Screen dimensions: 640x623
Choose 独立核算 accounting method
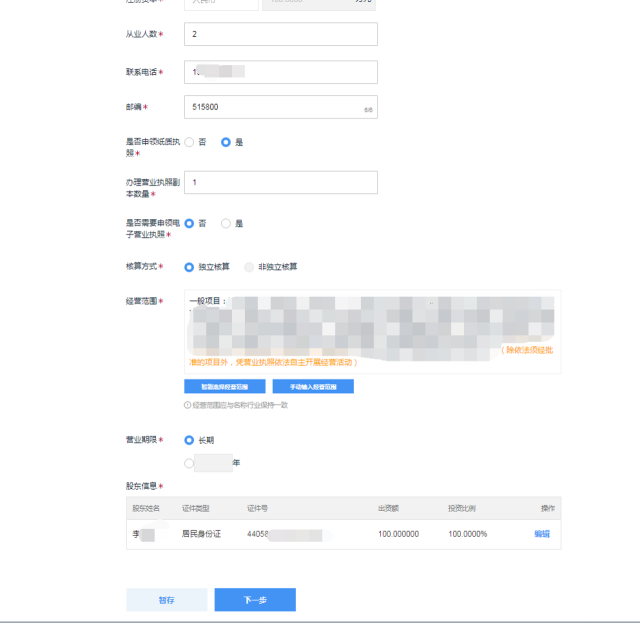pyautogui.click(x=189, y=267)
